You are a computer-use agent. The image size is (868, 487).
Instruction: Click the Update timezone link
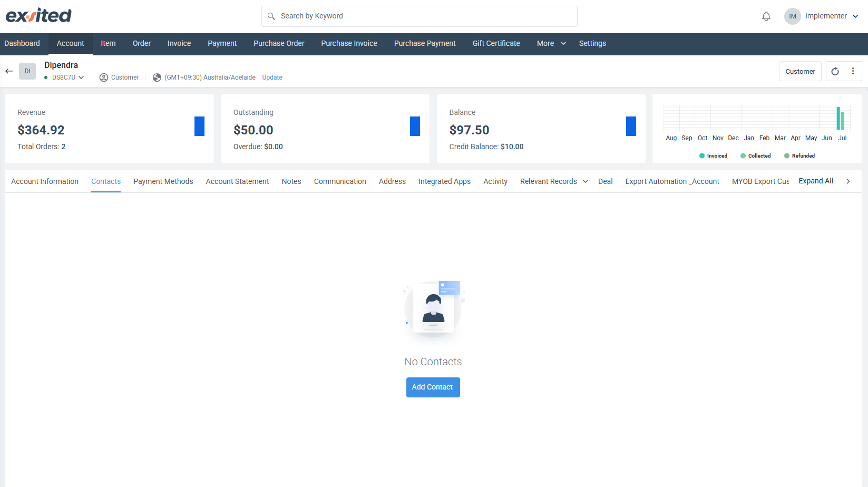pyautogui.click(x=272, y=77)
